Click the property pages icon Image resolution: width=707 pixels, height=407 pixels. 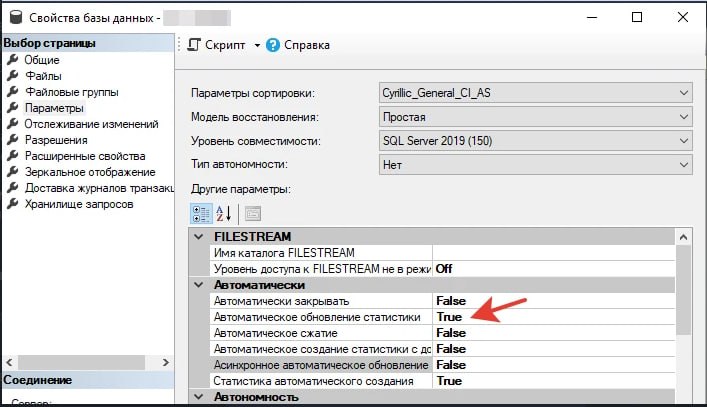[x=253, y=214]
